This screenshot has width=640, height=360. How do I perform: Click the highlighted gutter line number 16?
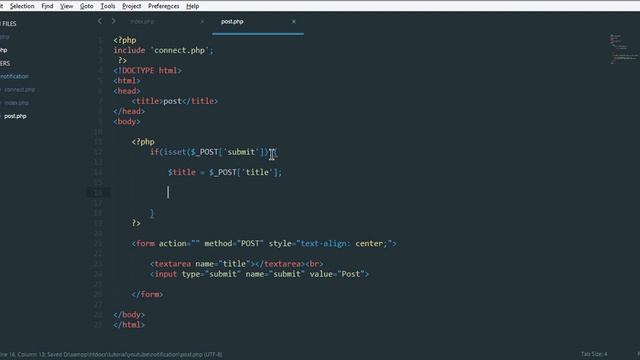coord(98,193)
